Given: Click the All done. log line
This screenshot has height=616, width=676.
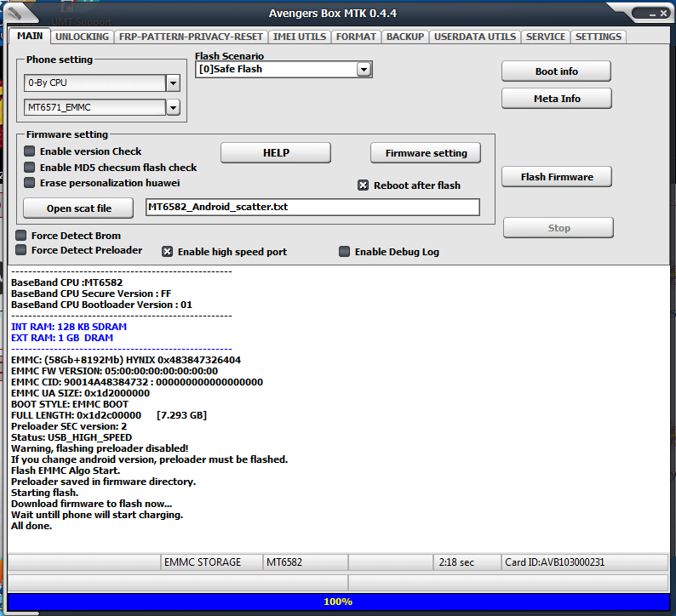Looking at the screenshot, I should (32, 526).
